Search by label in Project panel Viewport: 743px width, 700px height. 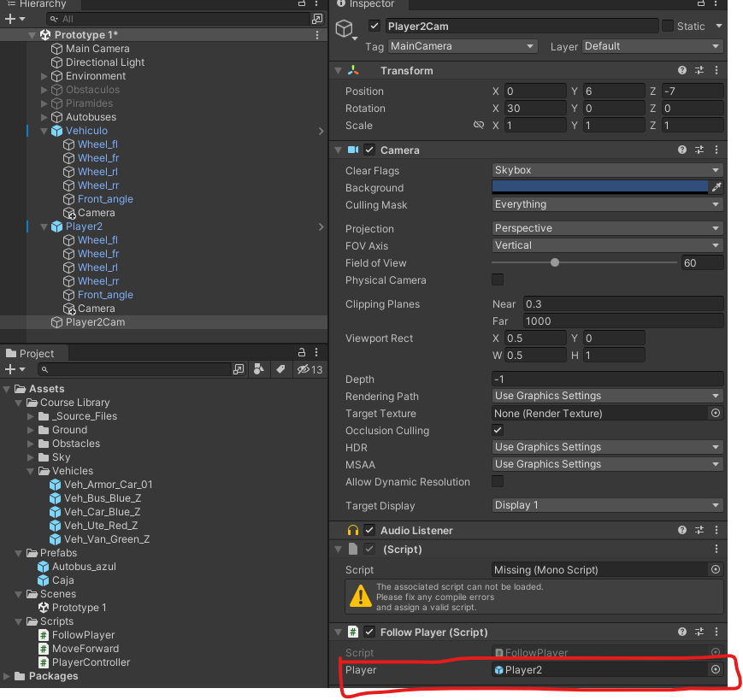pyautogui.click(x=281, y=369)
